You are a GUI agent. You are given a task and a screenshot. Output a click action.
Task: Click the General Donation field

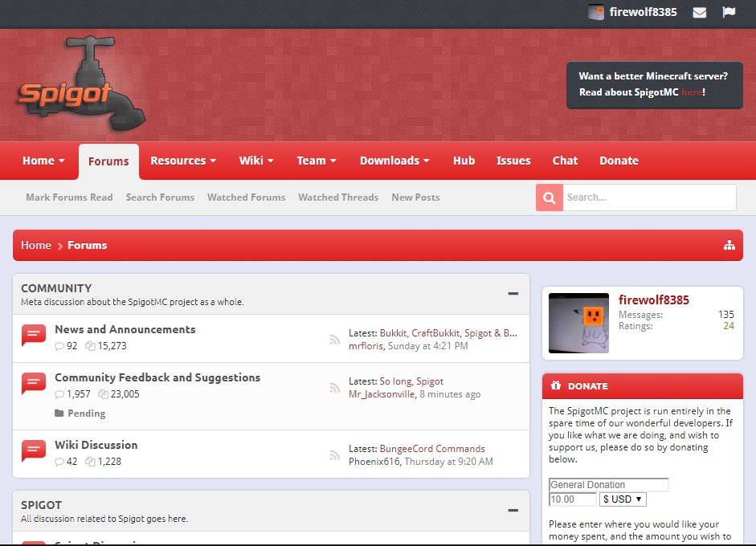(x=608, y=485)
